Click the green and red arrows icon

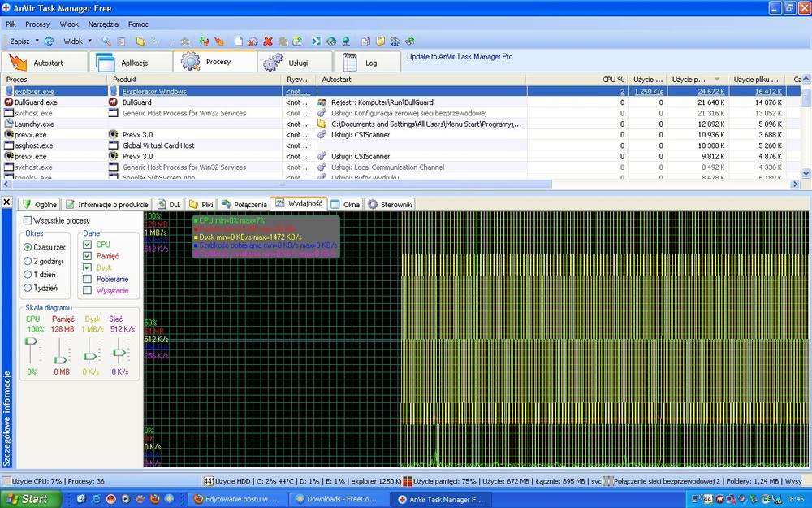tap(204, 41)
